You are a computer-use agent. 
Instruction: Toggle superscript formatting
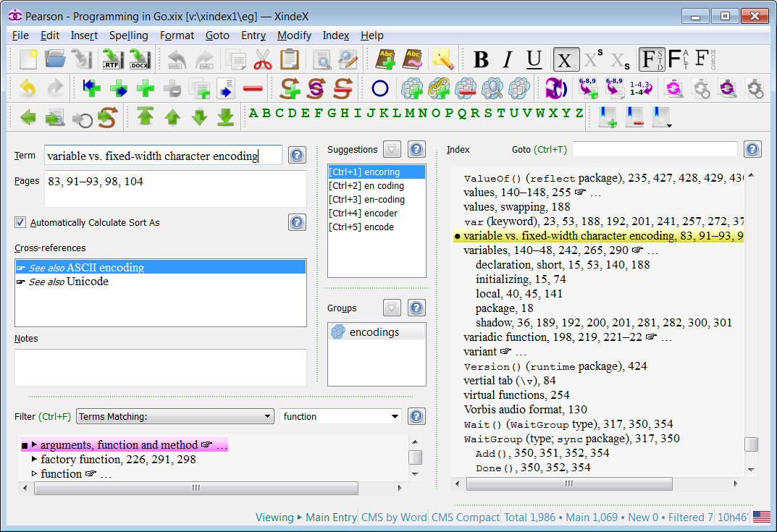point(593,60)
